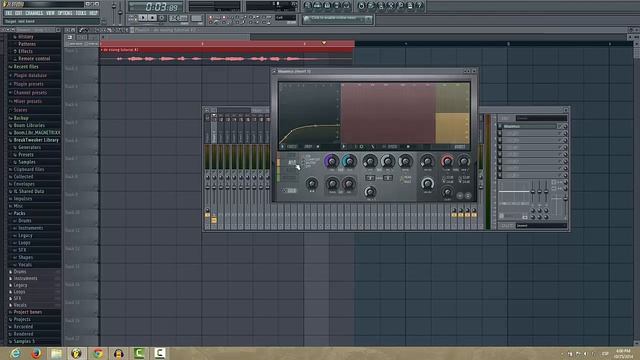Expand the Plugin database folder

click(x=30, y=76)
